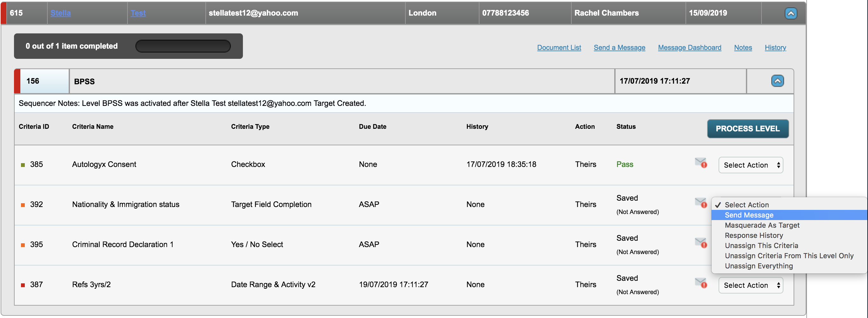
Task: Click the message alert icon for Nationality & Immigration status
Action: coord(700,203)
